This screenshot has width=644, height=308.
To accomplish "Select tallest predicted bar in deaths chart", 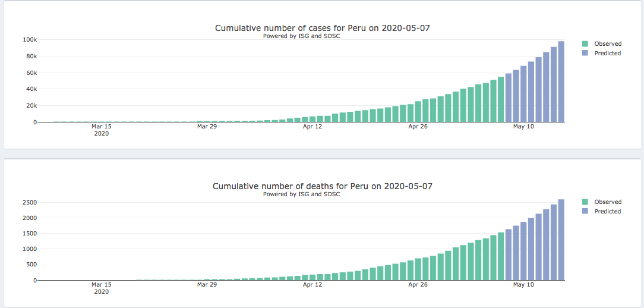I will click(x=561, y=240).
